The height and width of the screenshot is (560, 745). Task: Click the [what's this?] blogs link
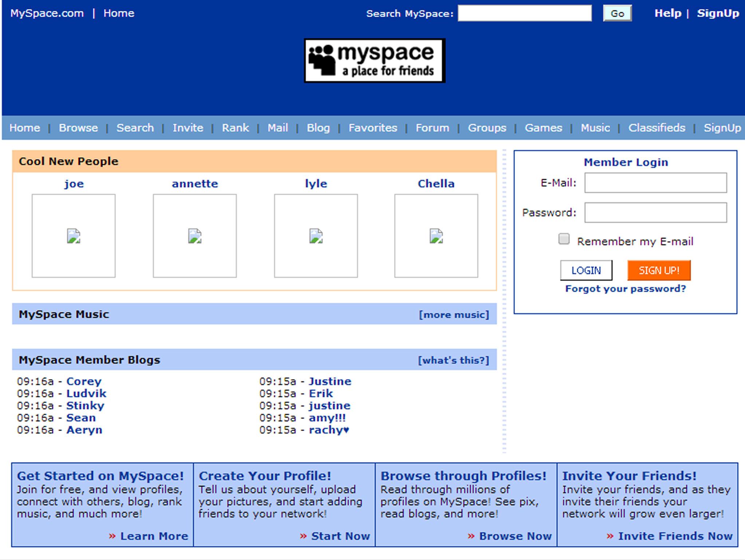pos(453,360)
